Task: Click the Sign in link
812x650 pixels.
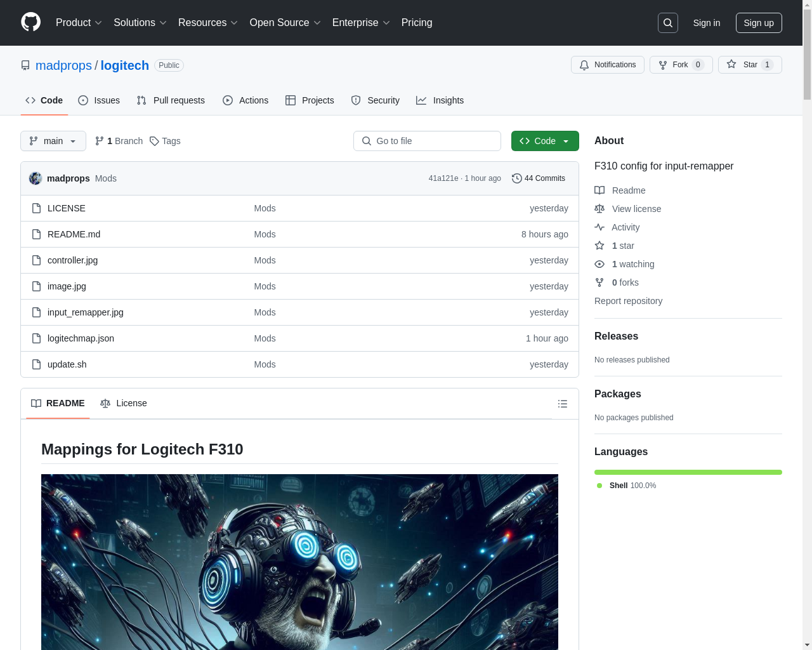Action: pyautogui.click(x=707, y=23)
